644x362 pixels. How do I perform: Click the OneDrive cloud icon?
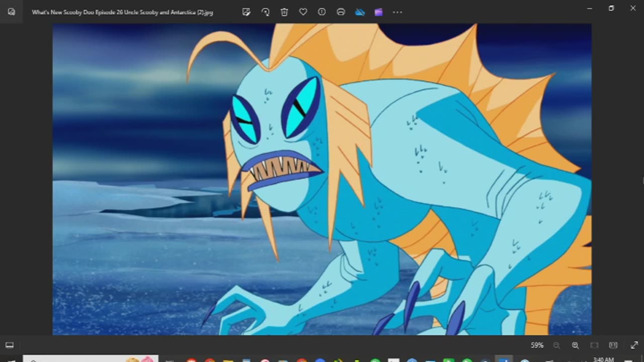[360, 12]
